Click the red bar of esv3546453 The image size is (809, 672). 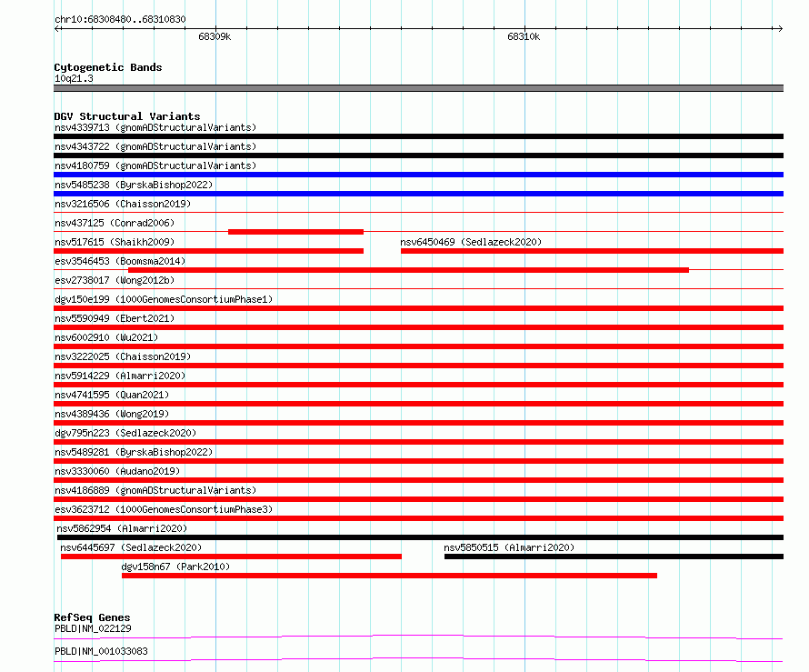(409, 270)
